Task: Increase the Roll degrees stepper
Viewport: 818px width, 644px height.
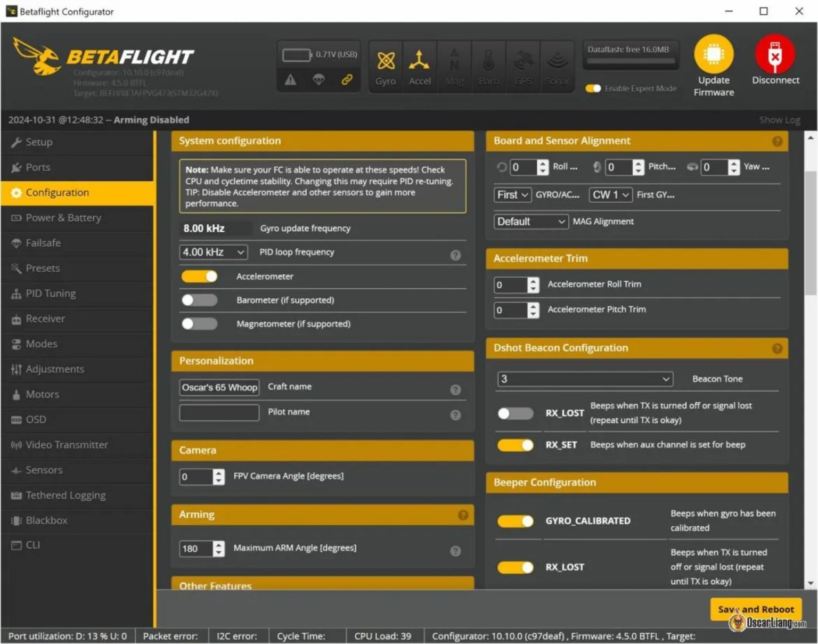Action: pos(543,164)
